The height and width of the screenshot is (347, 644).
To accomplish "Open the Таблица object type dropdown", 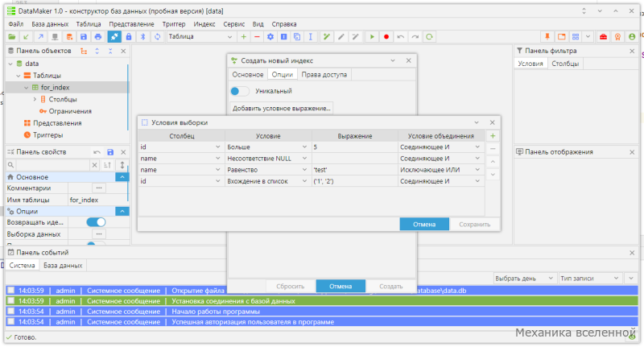I will [200, 37].
